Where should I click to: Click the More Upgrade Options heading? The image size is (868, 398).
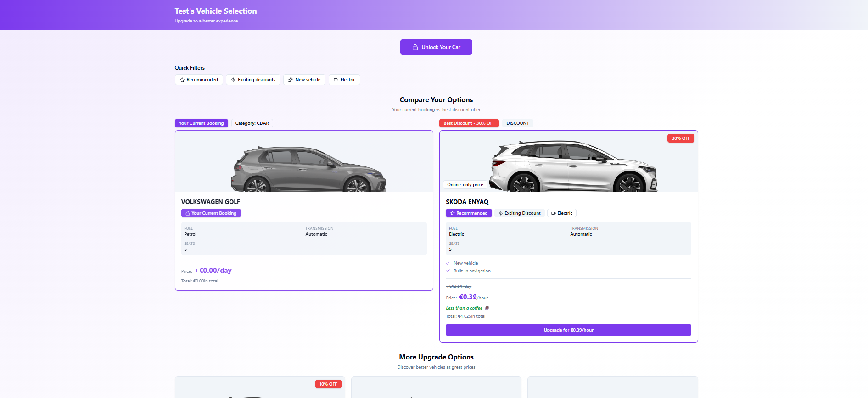point(436,357)
